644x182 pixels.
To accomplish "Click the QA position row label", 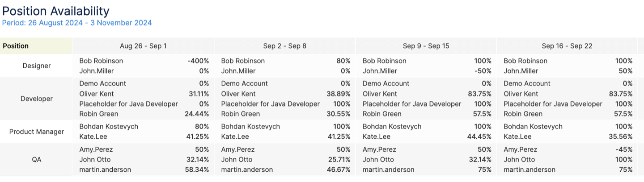I will coord(37,159).
